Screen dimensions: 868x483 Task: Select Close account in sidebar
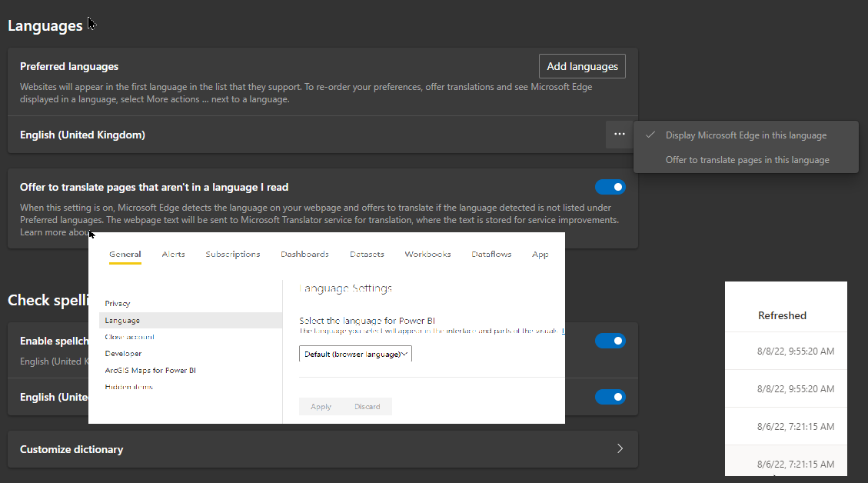coord(129,337)
